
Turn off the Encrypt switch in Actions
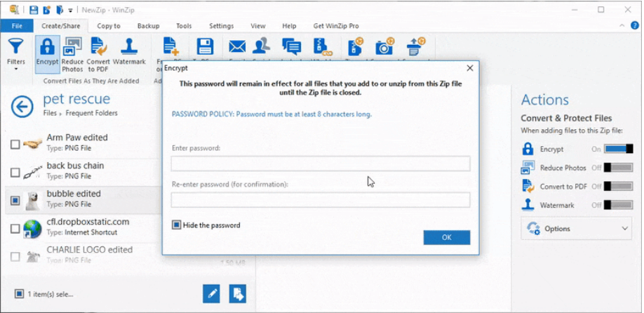tap(619, 149)
